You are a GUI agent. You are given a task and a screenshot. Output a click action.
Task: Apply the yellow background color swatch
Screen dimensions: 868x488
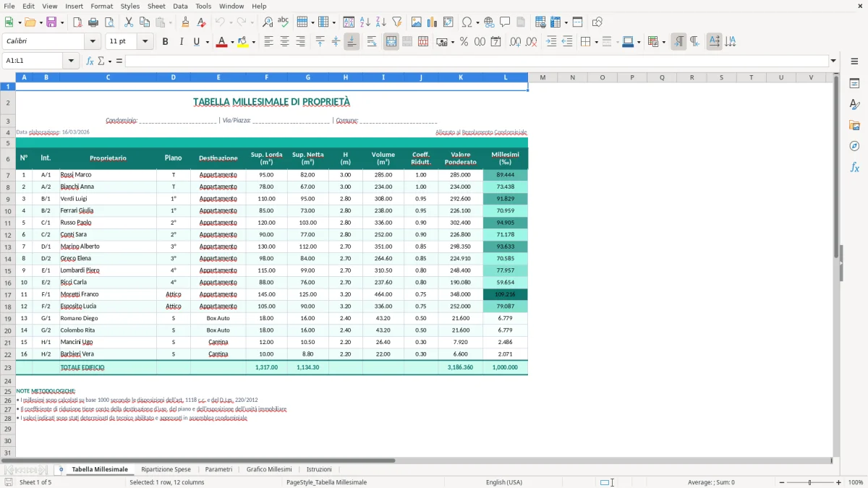pos(243,42)
